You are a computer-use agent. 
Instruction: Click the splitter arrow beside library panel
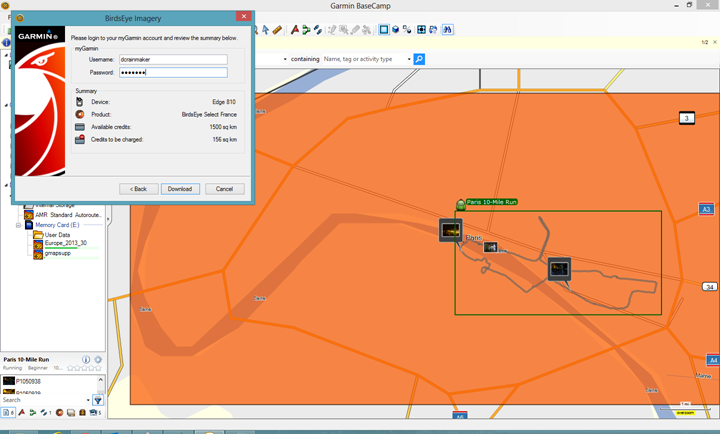(x=109, y=220)
